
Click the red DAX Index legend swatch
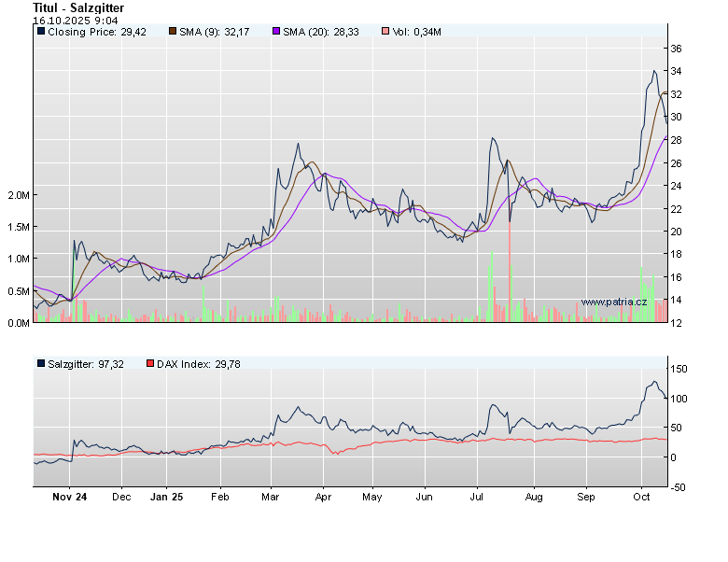(150, 364)
